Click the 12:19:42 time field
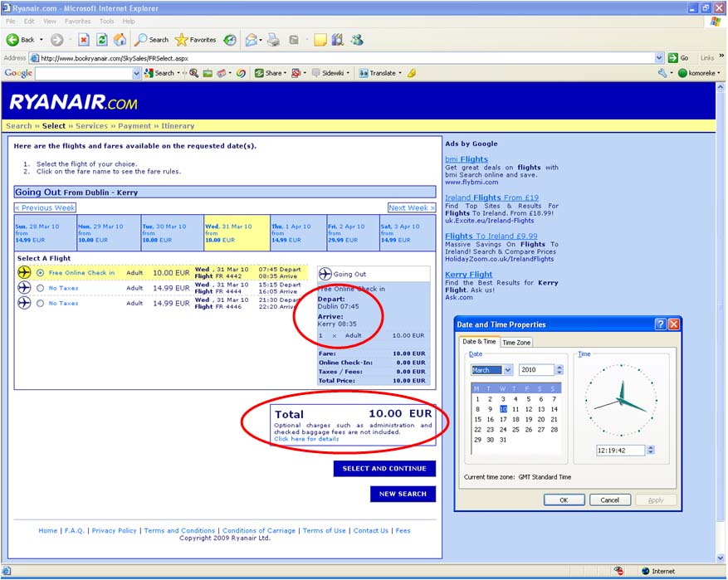Image resolution: width=728 pixels, height=580 pixels. coord(621,450)
